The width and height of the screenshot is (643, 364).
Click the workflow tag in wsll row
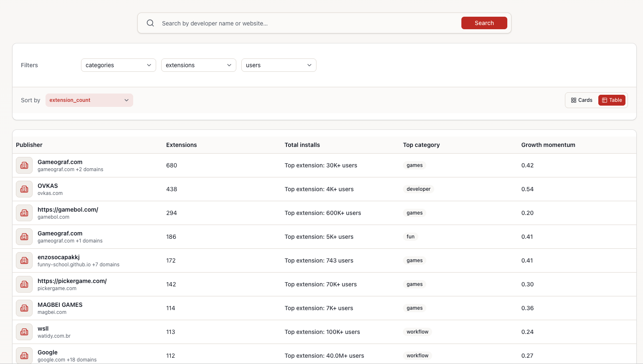point(418,332)
